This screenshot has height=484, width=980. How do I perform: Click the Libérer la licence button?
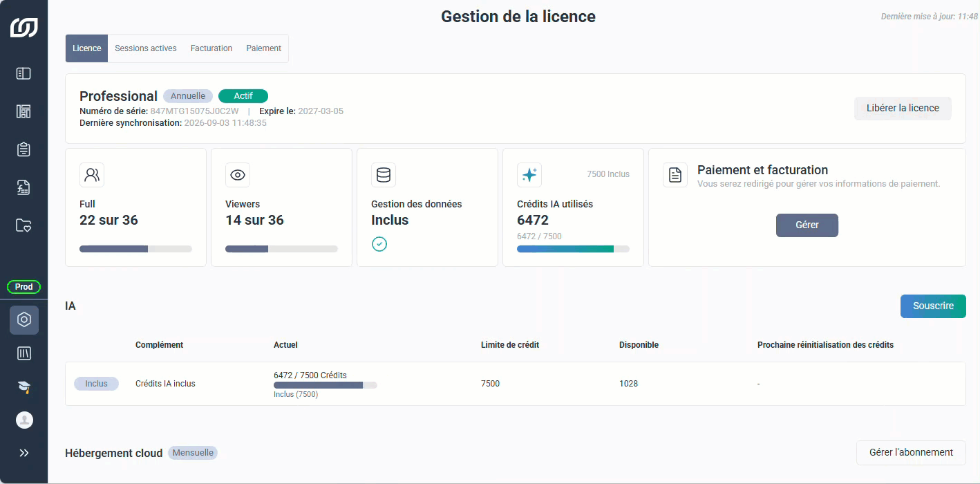(903, 109)
